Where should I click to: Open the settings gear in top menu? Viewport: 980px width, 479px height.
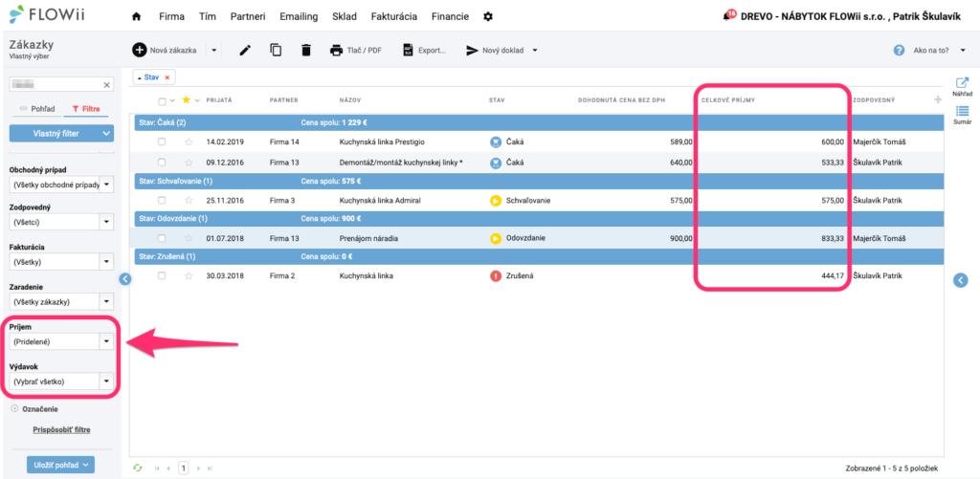click(488, 17)
